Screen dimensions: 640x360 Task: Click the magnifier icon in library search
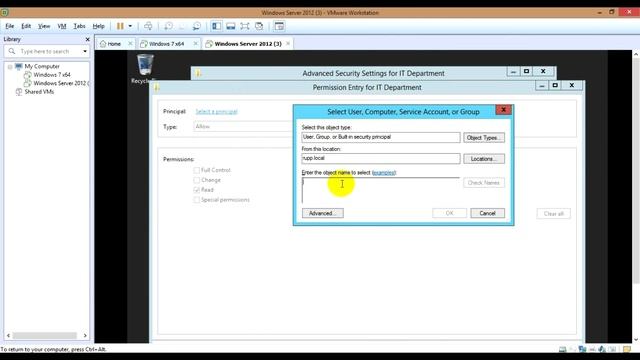pyautogui.click(x=12, y=51)
